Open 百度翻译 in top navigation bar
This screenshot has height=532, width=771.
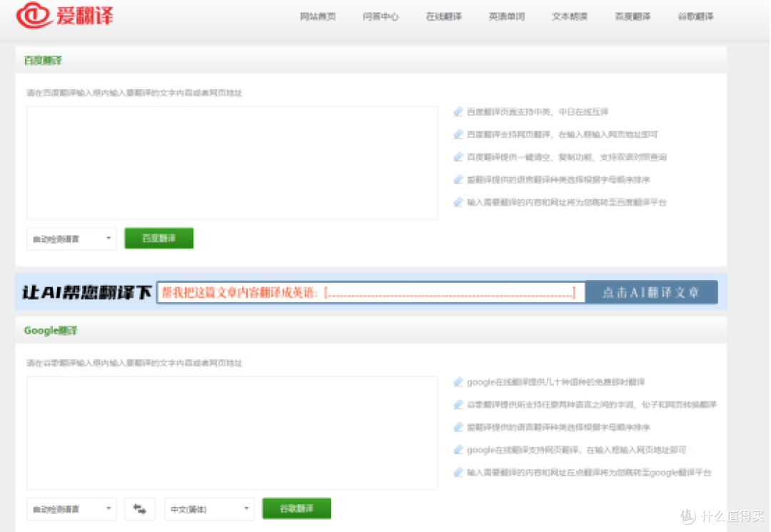(633, 16)
